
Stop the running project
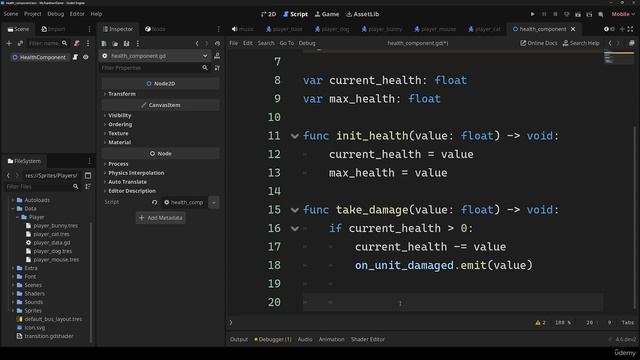point(555,14)
